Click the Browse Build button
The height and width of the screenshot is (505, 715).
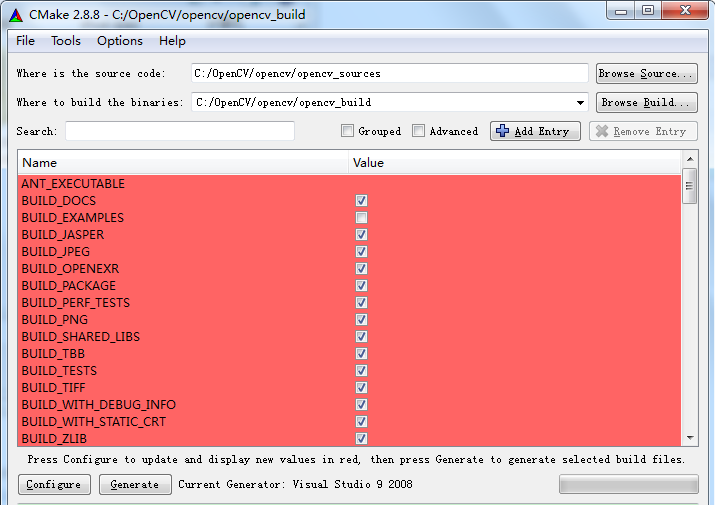tap(647, 102)
